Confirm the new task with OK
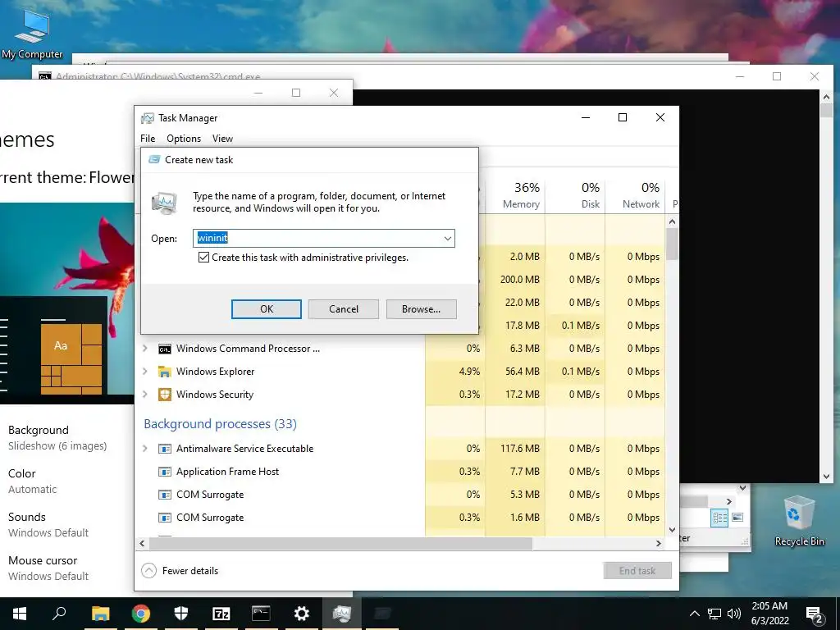 [x=267, y=309]
